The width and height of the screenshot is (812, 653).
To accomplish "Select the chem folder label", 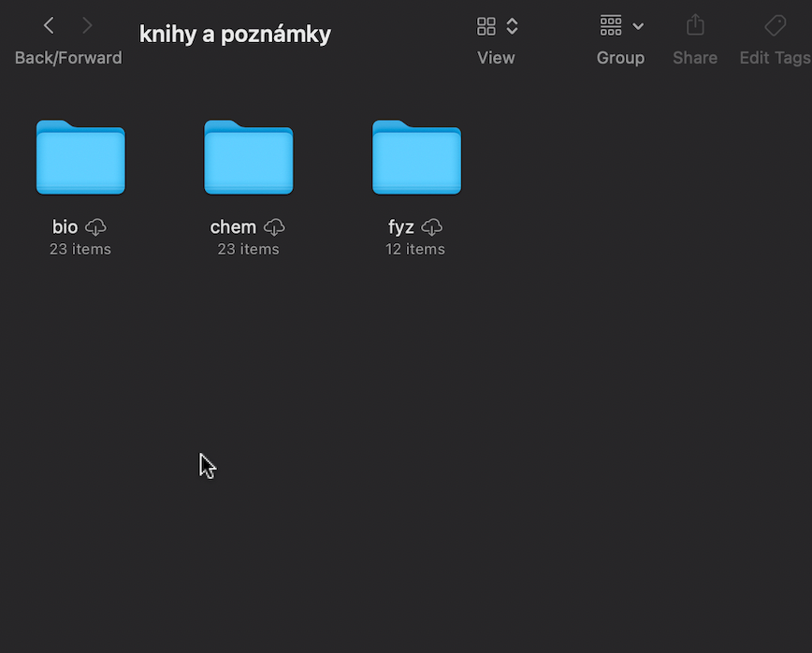I will click(232, 226).
